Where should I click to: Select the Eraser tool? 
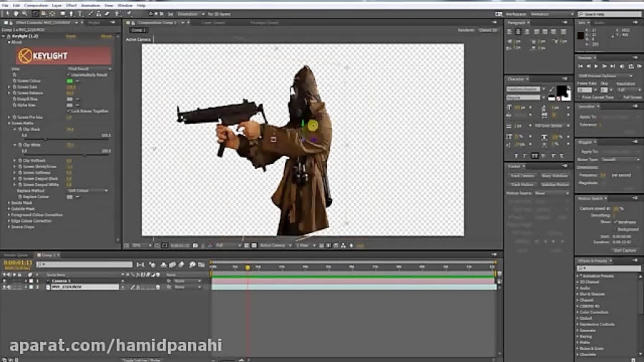107,14
